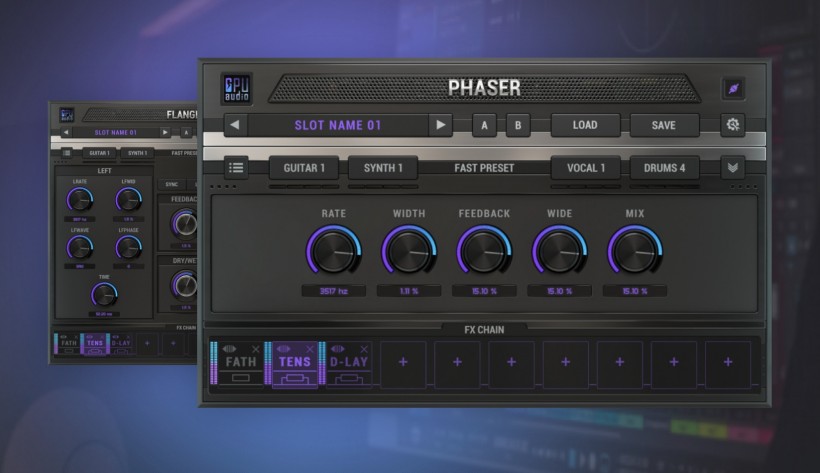Toggle the FATH effect eye icon

(x=231, y=348)
